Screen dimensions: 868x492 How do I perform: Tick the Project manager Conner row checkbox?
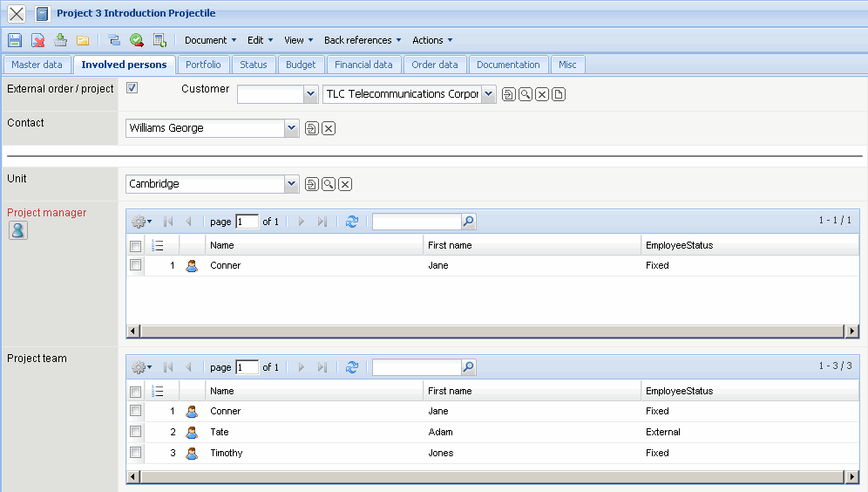tap(136, 265)
